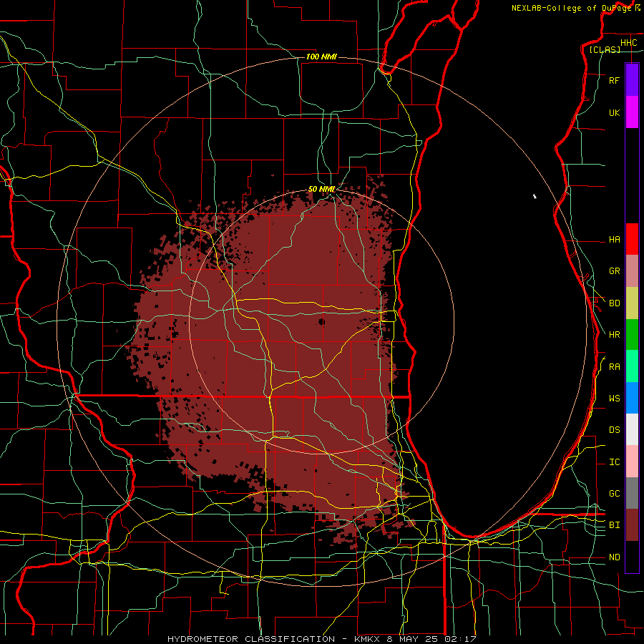Click the HHC product label
This screenshot has height=644, width=644.
[x=628, y=43]
